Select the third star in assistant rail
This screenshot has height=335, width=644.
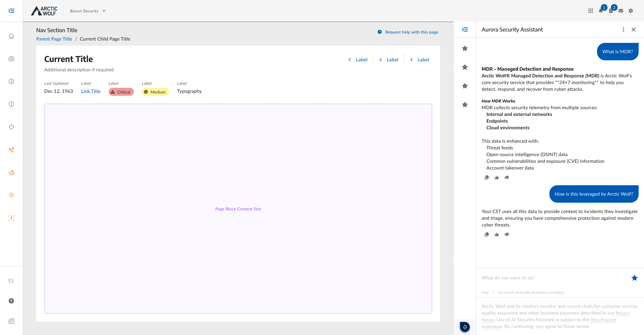[x=465, y=86]
